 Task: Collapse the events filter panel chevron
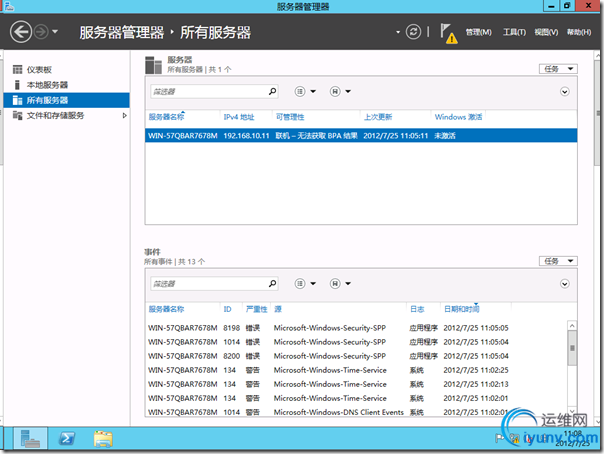point(565,284)
